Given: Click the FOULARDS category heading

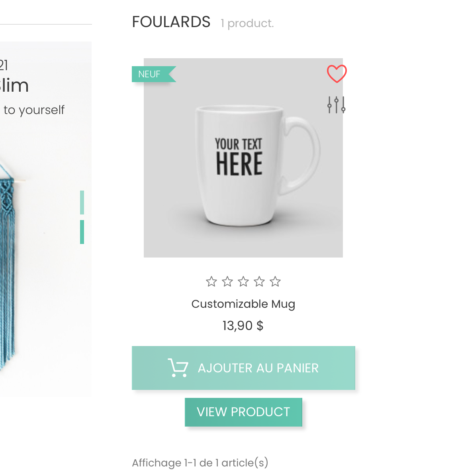Looking at the screenshot, I should [171, 22].
